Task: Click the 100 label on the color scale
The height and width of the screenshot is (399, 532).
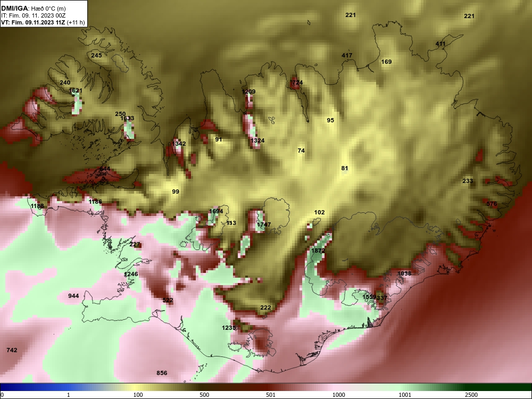Action: (x=138, y=395)
